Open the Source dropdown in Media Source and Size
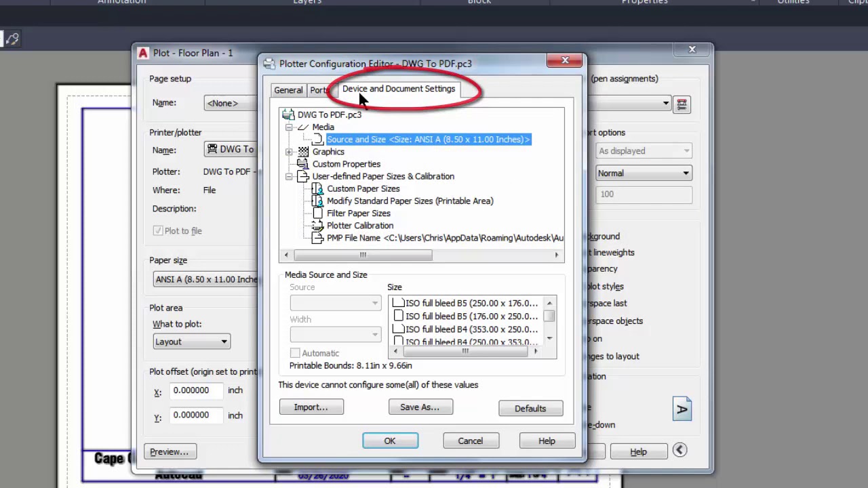 [x=336, y=303]
